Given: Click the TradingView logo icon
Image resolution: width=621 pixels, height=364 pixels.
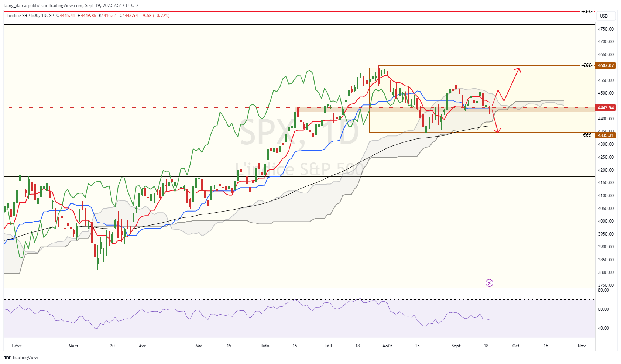Looking at the screenshot, I should pos(7,357).
